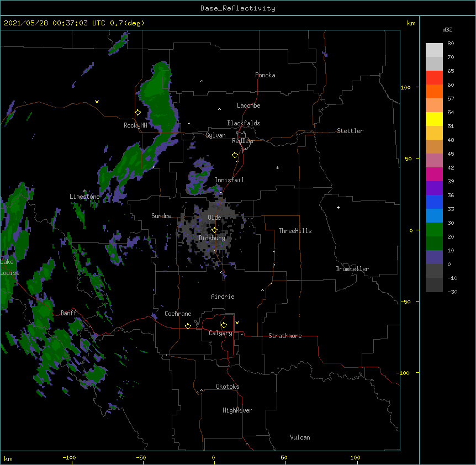The width and height of the screenshot is (476, 465).
Task: Click the -30 value on dBZ legend
Action: tap(452, 292)
